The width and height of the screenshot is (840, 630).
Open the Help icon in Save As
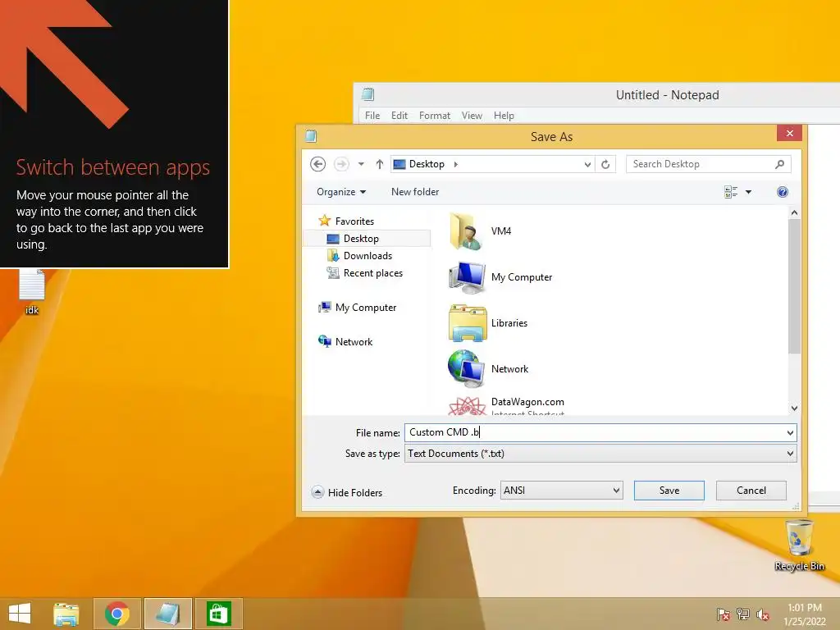tap(782, 192)
